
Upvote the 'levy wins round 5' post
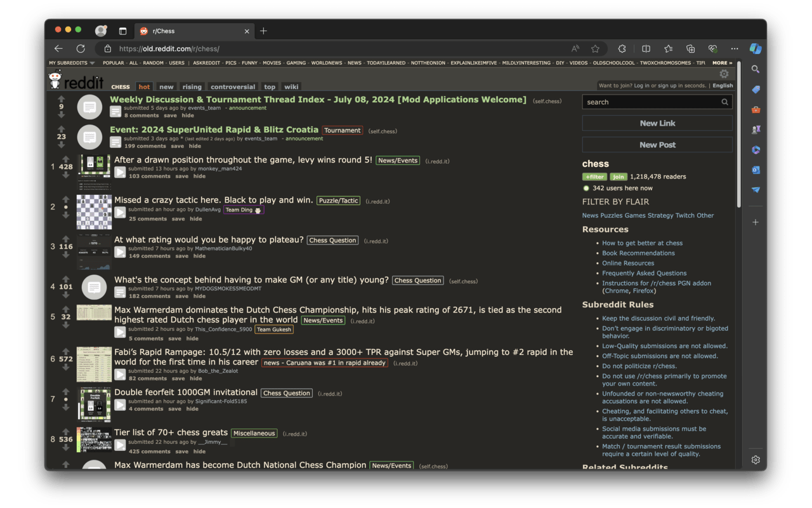(66, 159)
